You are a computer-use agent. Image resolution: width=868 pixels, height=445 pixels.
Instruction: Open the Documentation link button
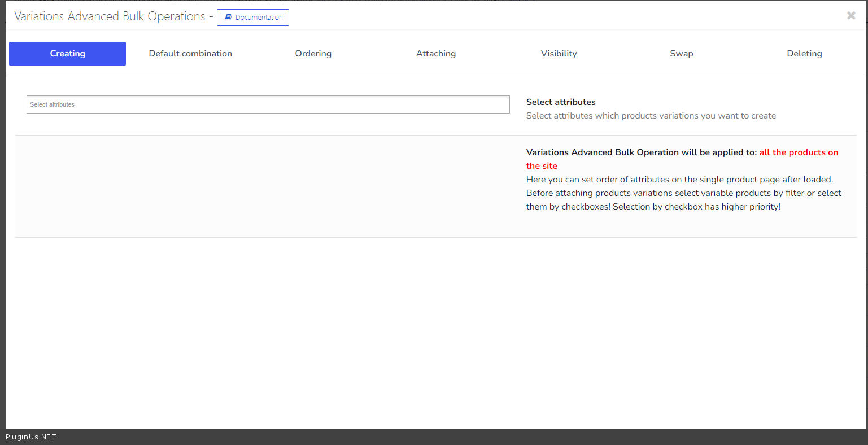coord(253,18)
